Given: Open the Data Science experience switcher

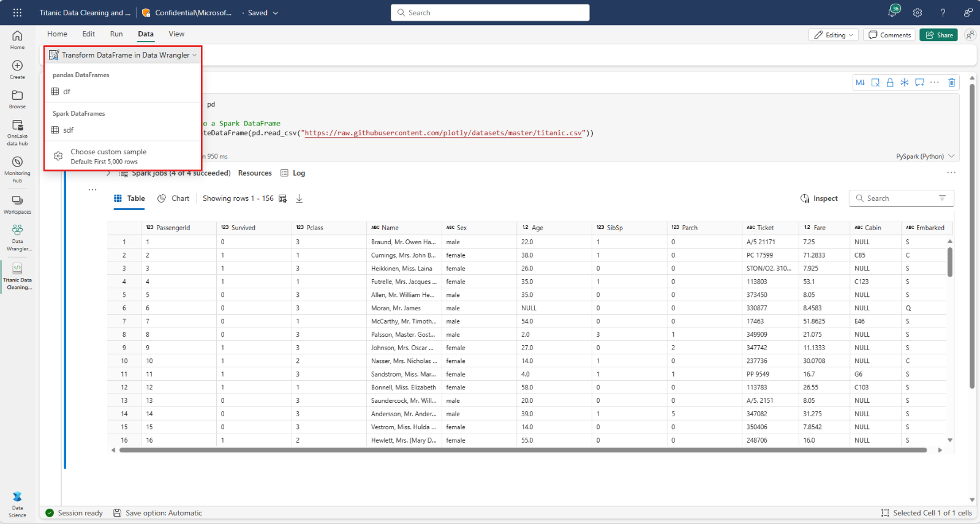Looking at the screenshot, I should (17, 504).
